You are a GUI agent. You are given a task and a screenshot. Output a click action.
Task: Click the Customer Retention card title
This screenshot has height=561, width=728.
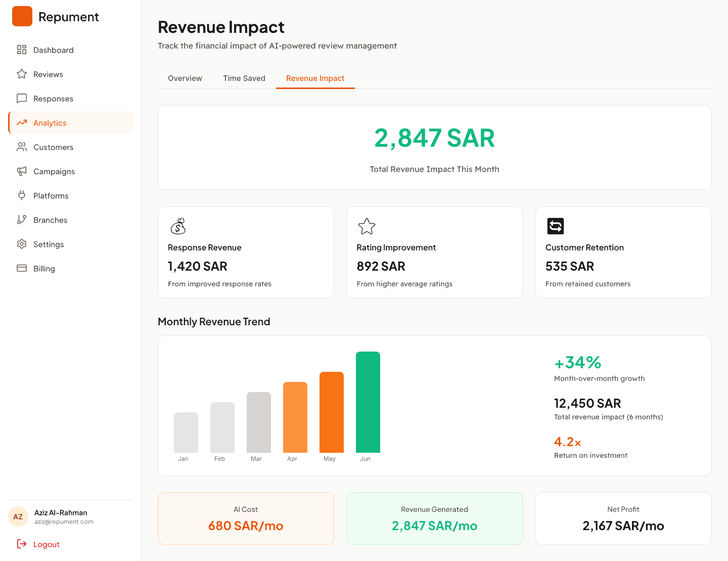584,247
